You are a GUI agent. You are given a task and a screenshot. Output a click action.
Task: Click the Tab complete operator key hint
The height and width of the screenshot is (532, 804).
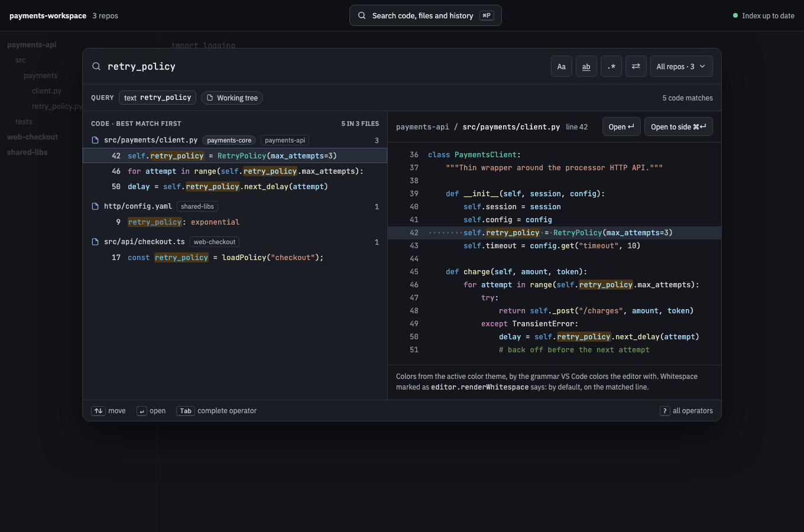tap(186, 411)
